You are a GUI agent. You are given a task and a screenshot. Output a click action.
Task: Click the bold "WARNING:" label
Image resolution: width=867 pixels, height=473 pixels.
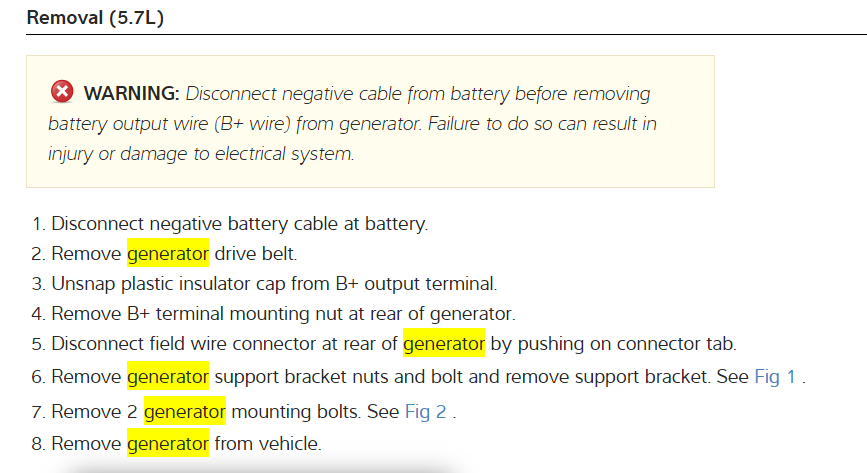(132, 94)
